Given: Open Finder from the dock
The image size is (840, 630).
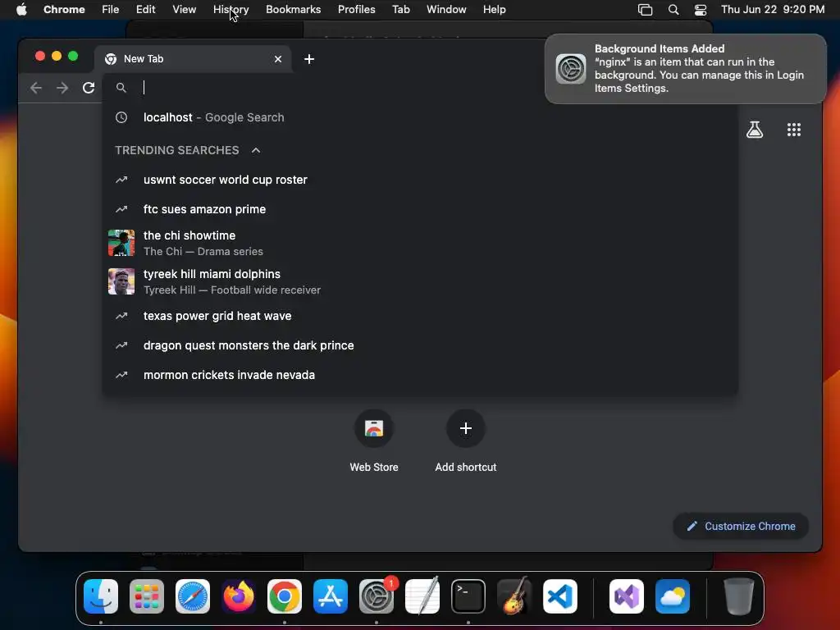Looking at the screenshot, I should click(101, 596).
